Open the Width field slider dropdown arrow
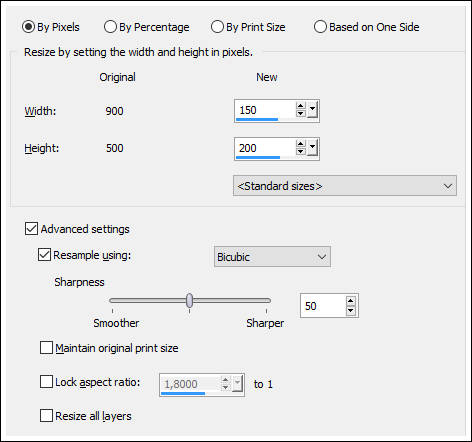Viewport: 472px width, 442px height. click(x=312, y=110)
